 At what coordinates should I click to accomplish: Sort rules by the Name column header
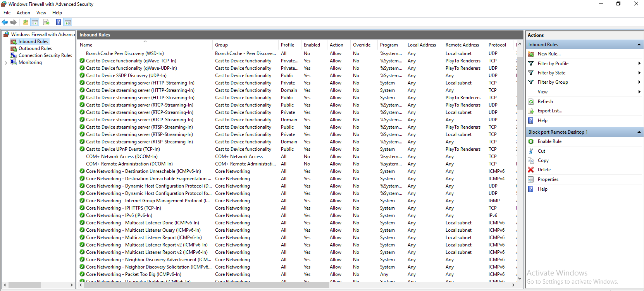point(145,45)
